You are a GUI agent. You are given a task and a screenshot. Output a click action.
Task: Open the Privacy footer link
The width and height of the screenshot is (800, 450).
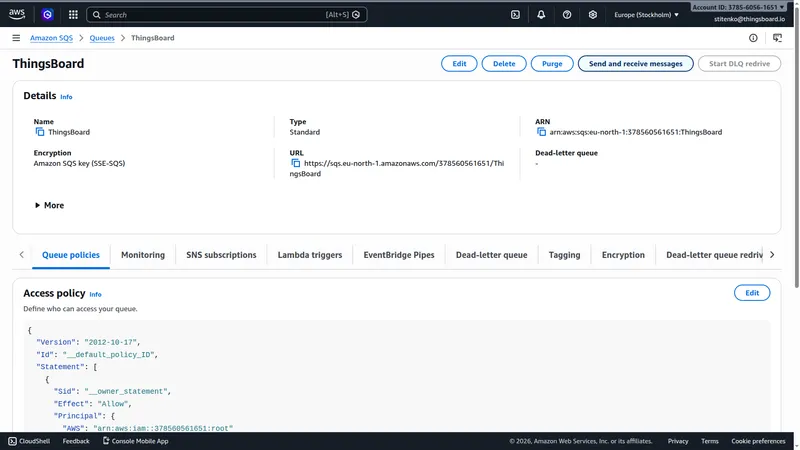point(678,441)
